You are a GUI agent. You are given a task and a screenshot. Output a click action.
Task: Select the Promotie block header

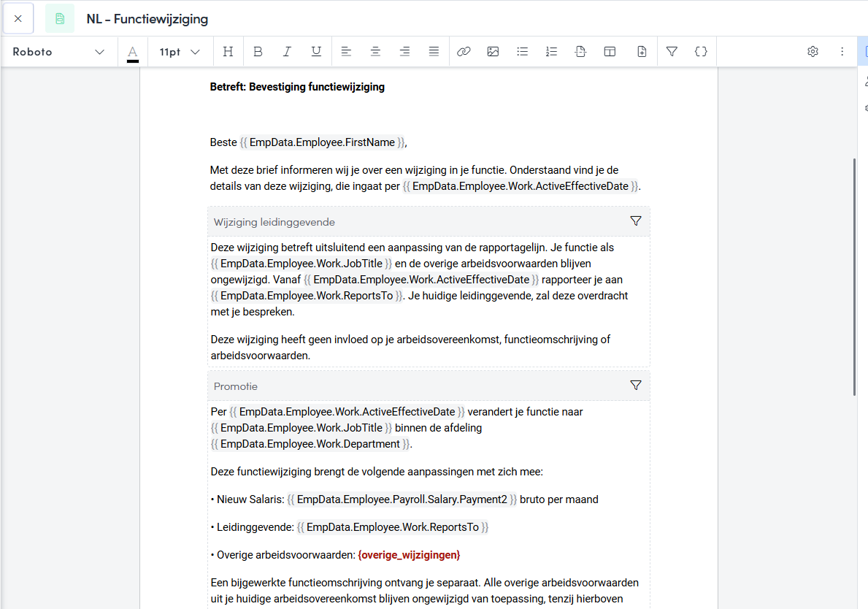point(429,386)
